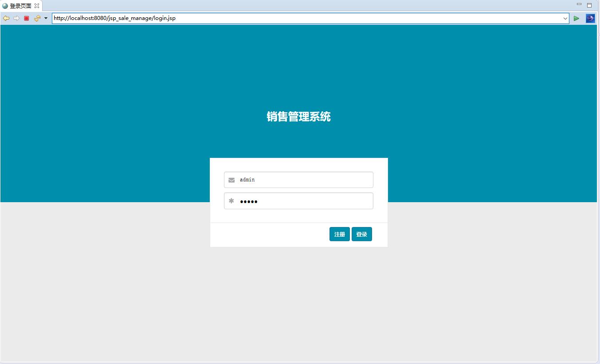Click the green Go arrow beside the address bar
This screenshot has width=600, height=364.
click(576, 18)
